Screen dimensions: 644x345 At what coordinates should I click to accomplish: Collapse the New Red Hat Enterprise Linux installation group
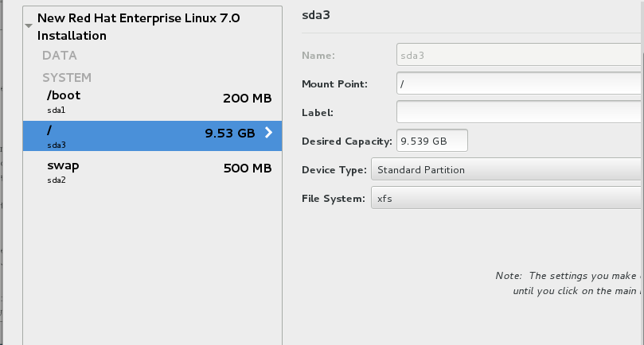coord(29,26)
